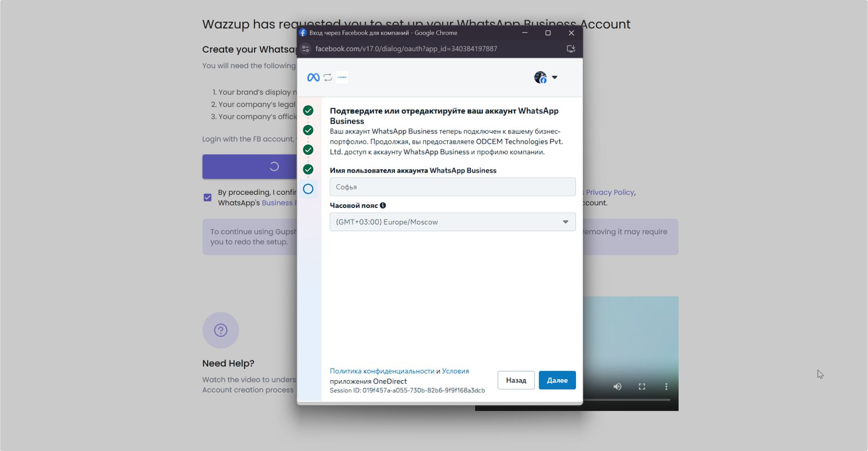The image size is (868, 451).
Task: Mute the help video volume icon
Action: (x=617, y=386)
